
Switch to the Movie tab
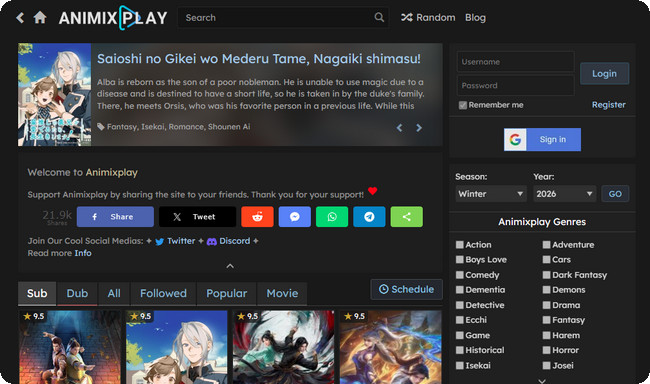(x=282, y=294)
